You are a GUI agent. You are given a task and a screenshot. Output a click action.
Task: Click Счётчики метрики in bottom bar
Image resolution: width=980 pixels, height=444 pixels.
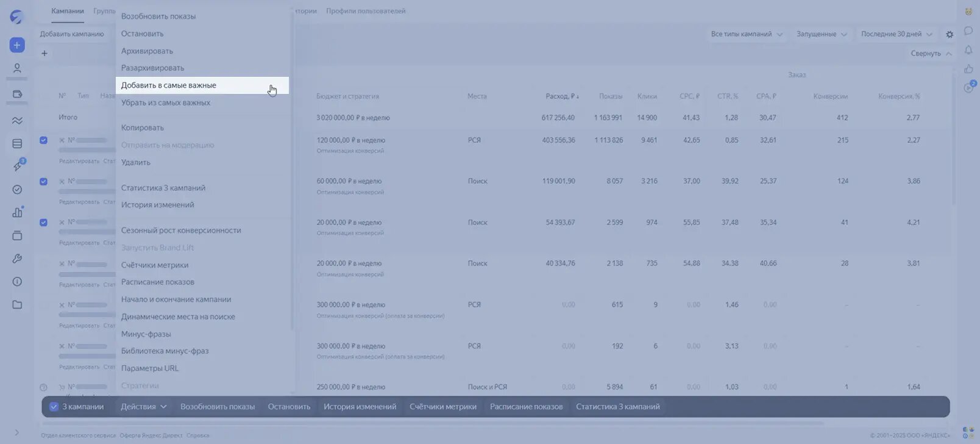coord(443,407)
